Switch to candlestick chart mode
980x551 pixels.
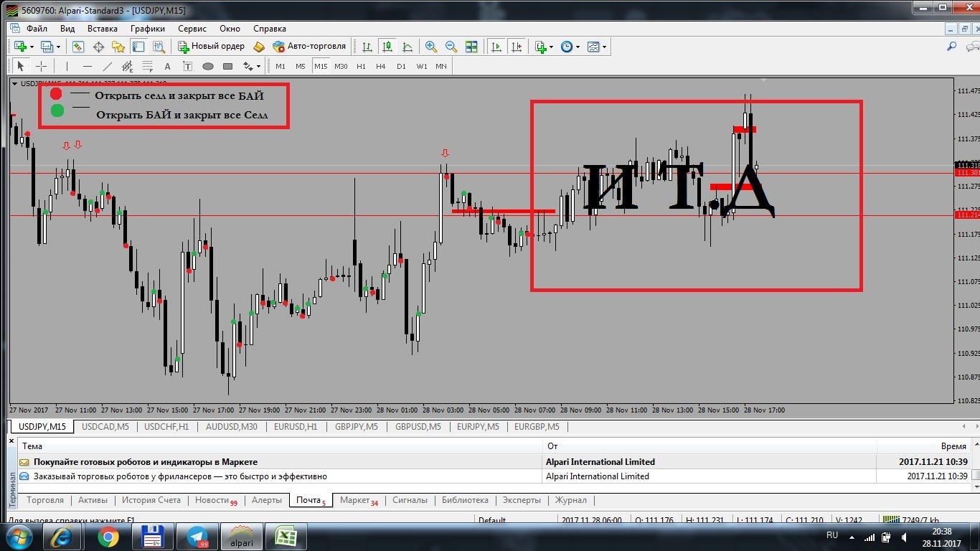click(x=387, y=47)
